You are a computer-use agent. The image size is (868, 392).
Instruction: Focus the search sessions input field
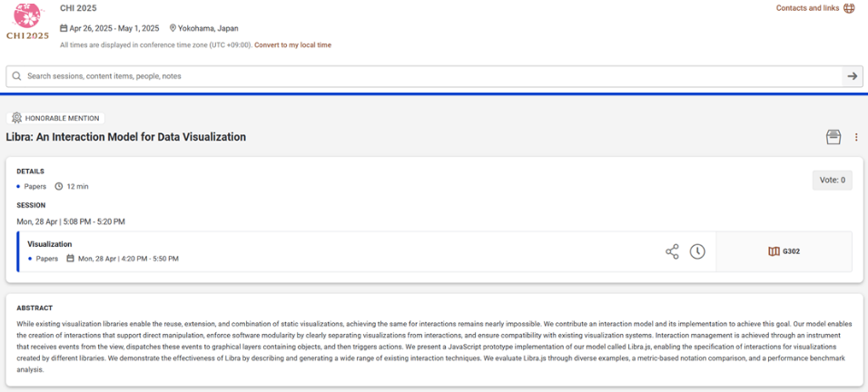427,76
